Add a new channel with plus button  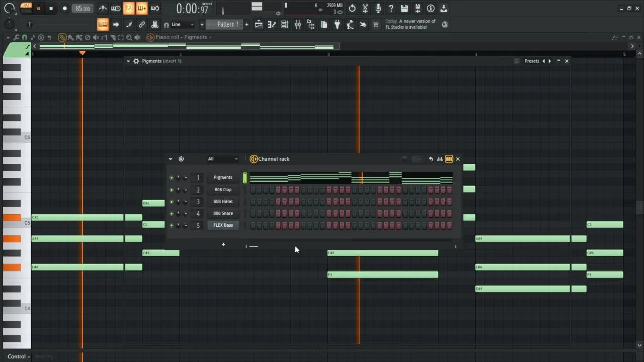coord(223,245)
